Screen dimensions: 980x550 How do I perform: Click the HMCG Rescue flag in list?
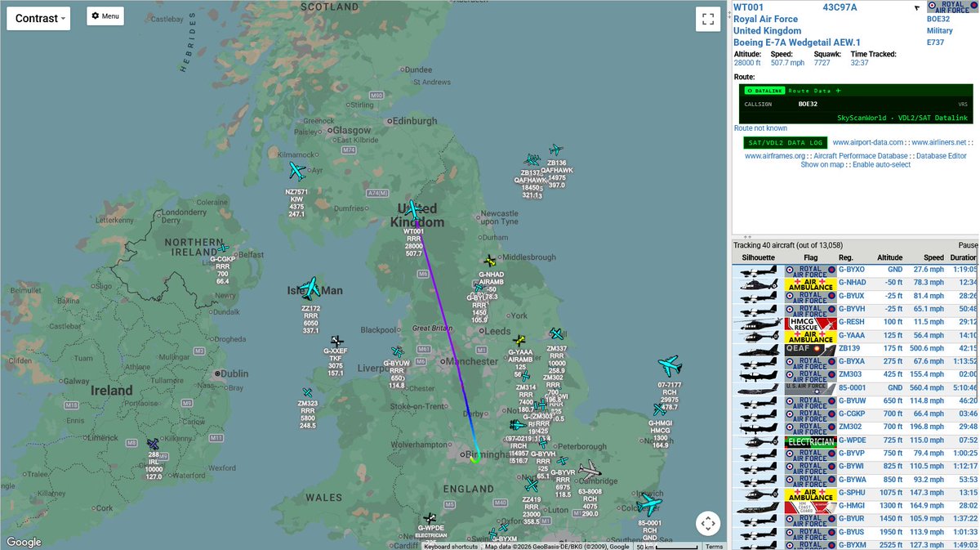coord(810,322)
